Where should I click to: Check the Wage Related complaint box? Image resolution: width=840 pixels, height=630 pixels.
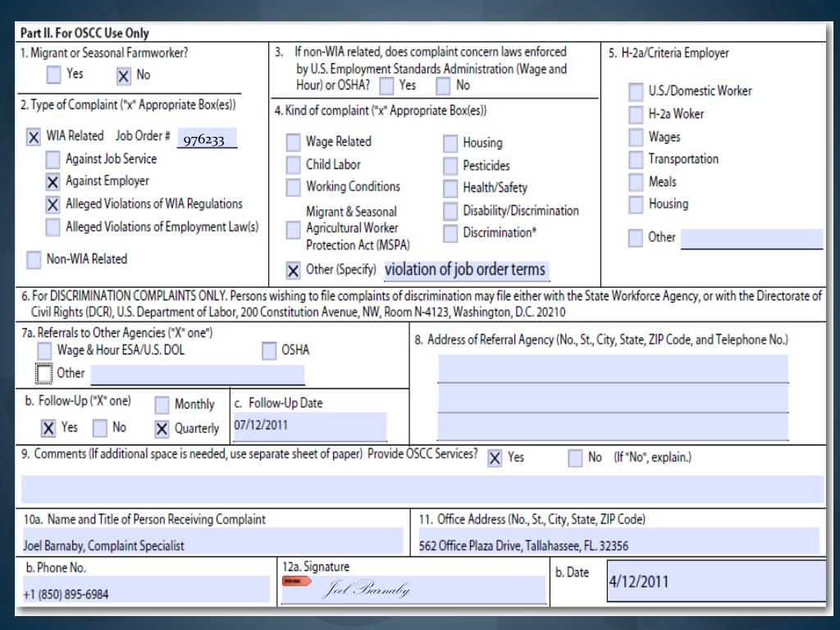click(x=293, y=143)
